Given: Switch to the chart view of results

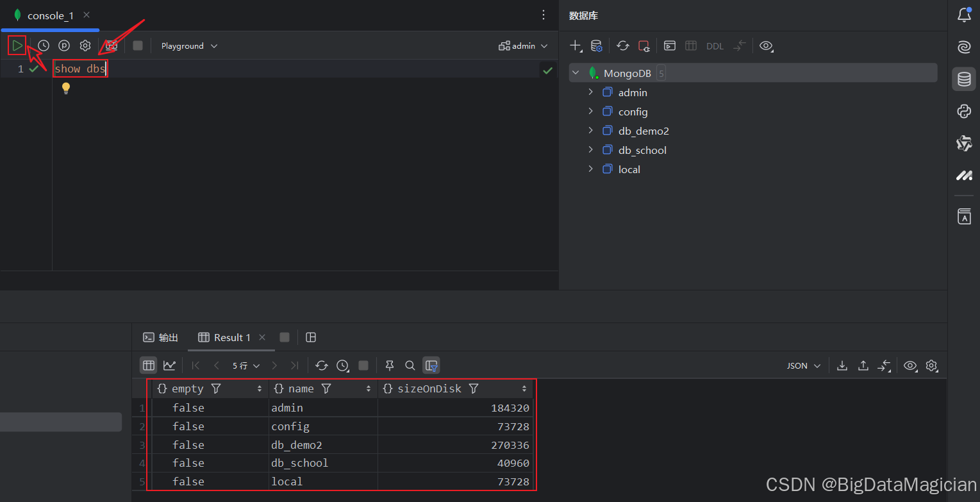Looking at the screenshot, I should point(169,365).
